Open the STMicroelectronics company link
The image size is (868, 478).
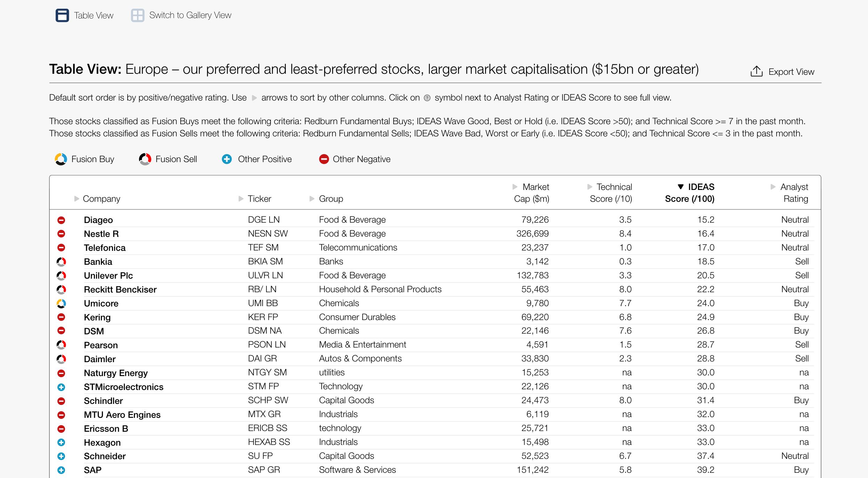[123, 387]
